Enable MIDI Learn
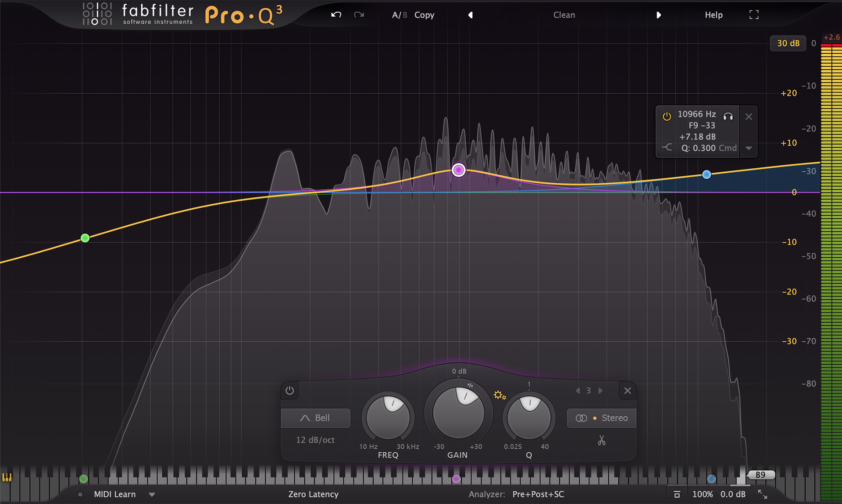This screenshot has height=504, width=842. (115, 494)
